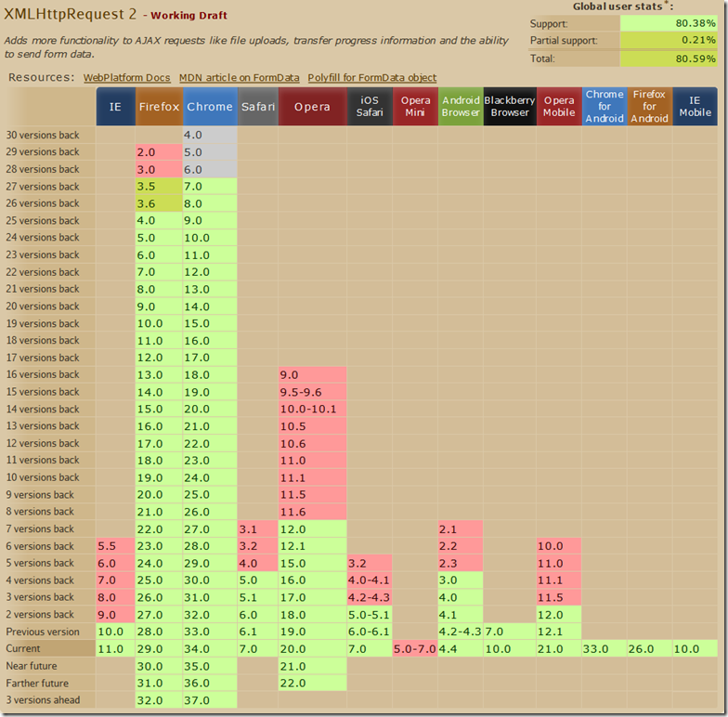The width and height of the screenshot is (728, 717).
Task: Click the iOS Safari column header
Action: tap(370, 106)
